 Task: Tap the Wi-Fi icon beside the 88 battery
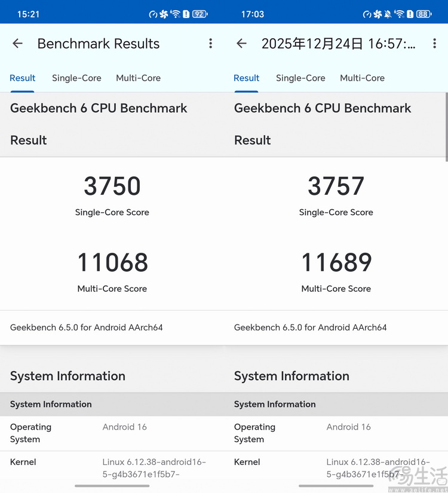(x=399, y=14)
